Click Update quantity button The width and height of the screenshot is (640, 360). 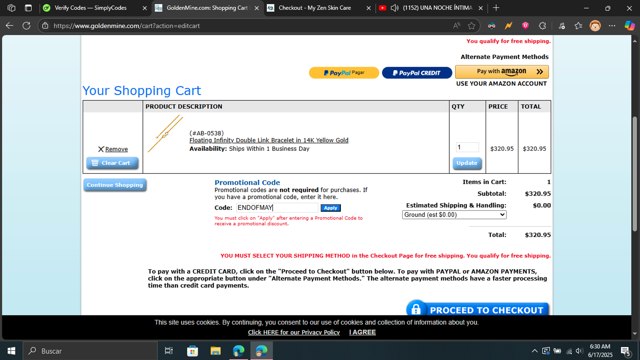[x=467, y=163]
